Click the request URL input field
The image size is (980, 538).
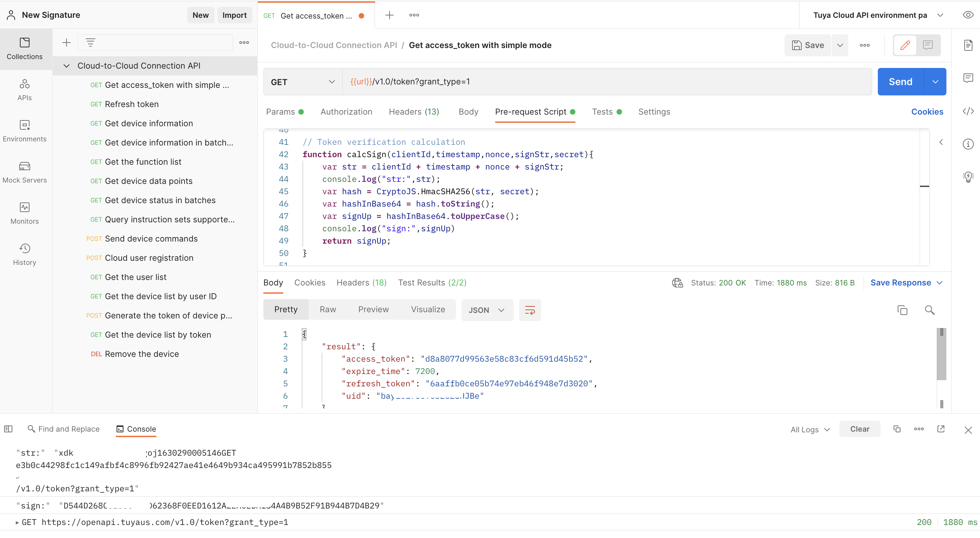(607, 82)
